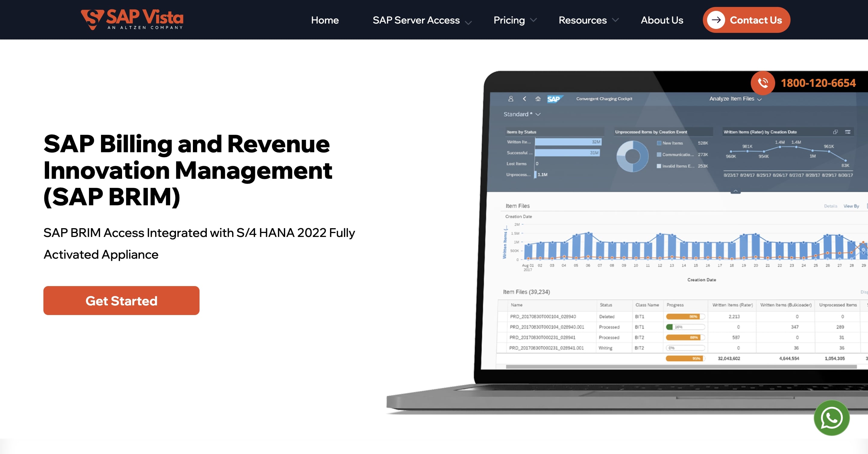Click the Get Started button
868x454 pixels.
coord(121,300)
